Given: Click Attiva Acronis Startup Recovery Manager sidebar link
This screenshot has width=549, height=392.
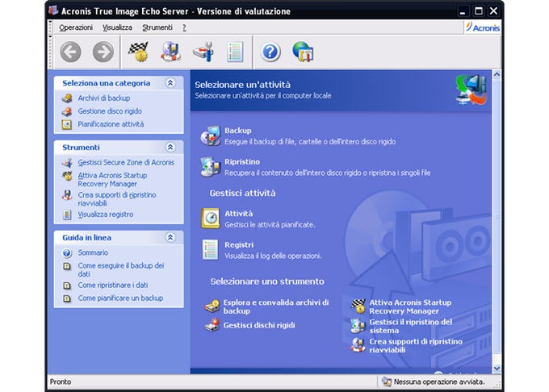Looking at the screenshot, I should (x=112, y=180).
